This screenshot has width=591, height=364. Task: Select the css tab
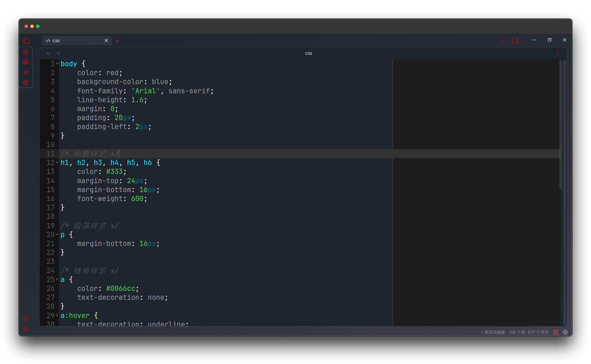[x=75, y=41]
